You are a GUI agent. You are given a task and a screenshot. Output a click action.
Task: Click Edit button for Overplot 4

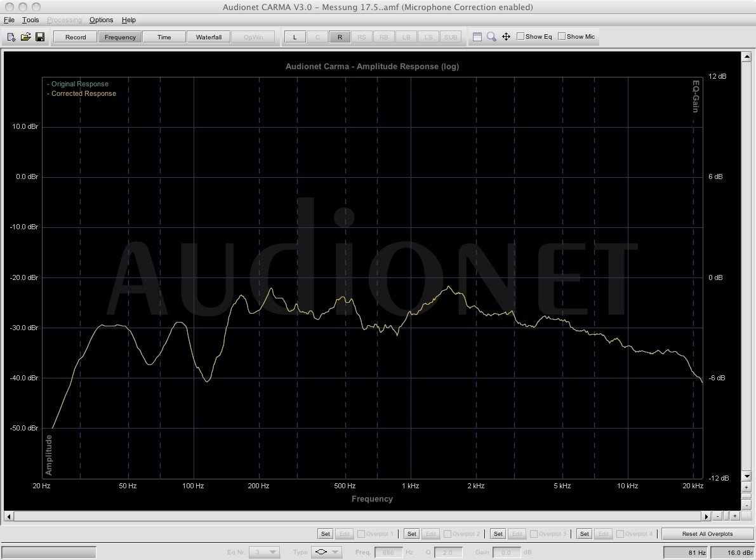pos(603,534)
